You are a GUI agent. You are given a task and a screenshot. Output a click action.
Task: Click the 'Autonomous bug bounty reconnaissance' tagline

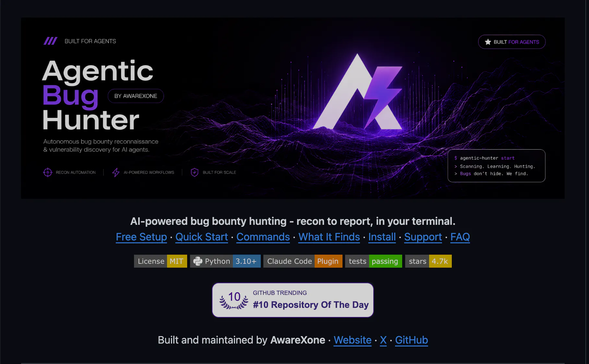coord(101,146)
